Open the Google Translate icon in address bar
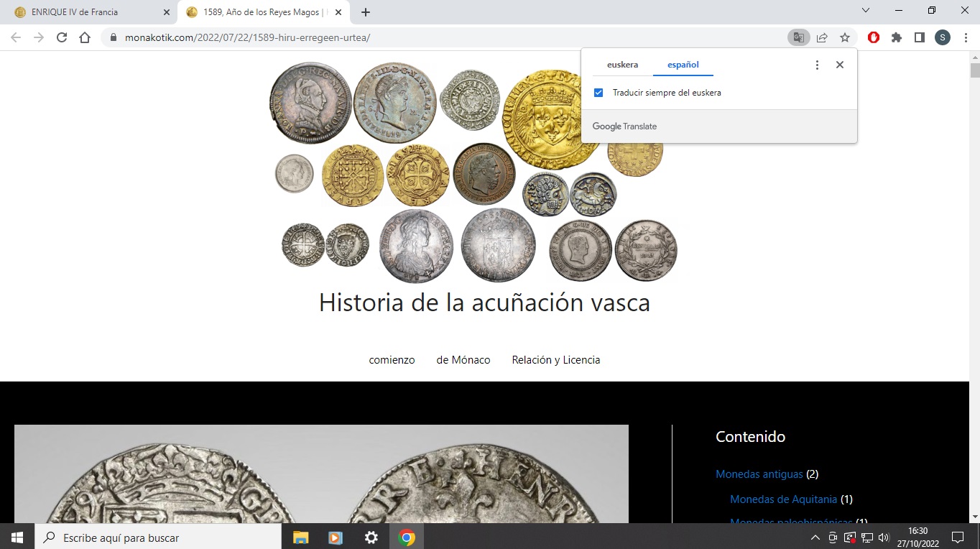The height and width of the screenshot is (549, 980). (798, 37)
